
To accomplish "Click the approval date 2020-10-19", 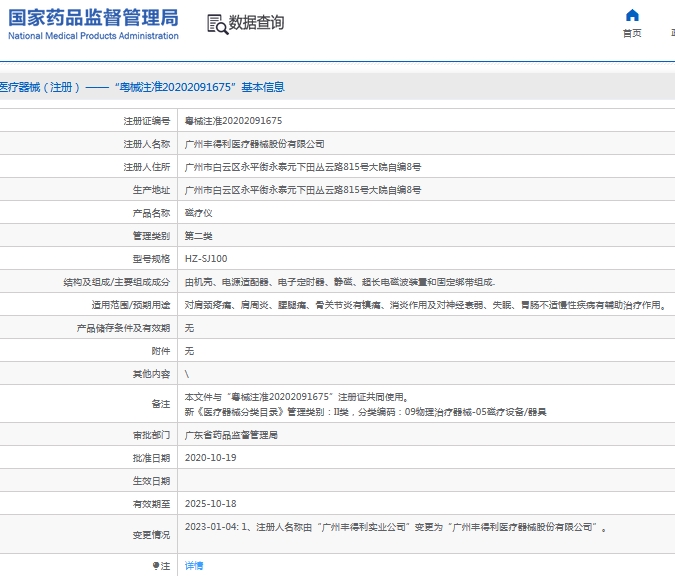I will coord(210,457).
